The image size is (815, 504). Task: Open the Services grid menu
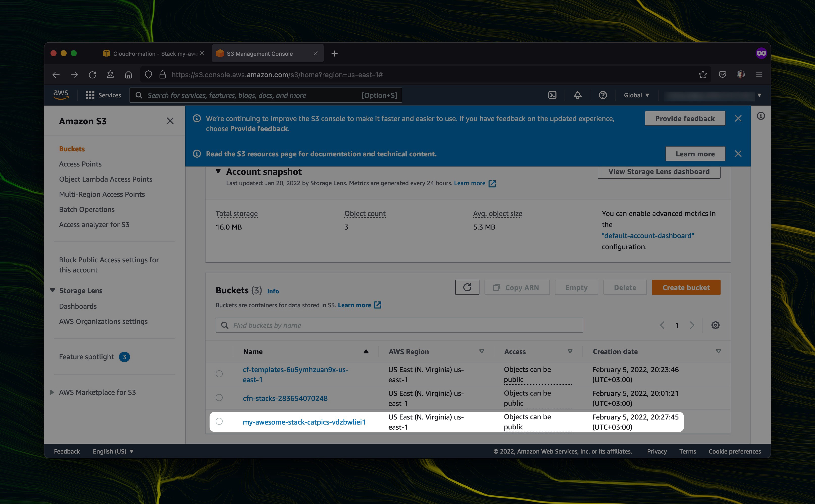[104, 95]
